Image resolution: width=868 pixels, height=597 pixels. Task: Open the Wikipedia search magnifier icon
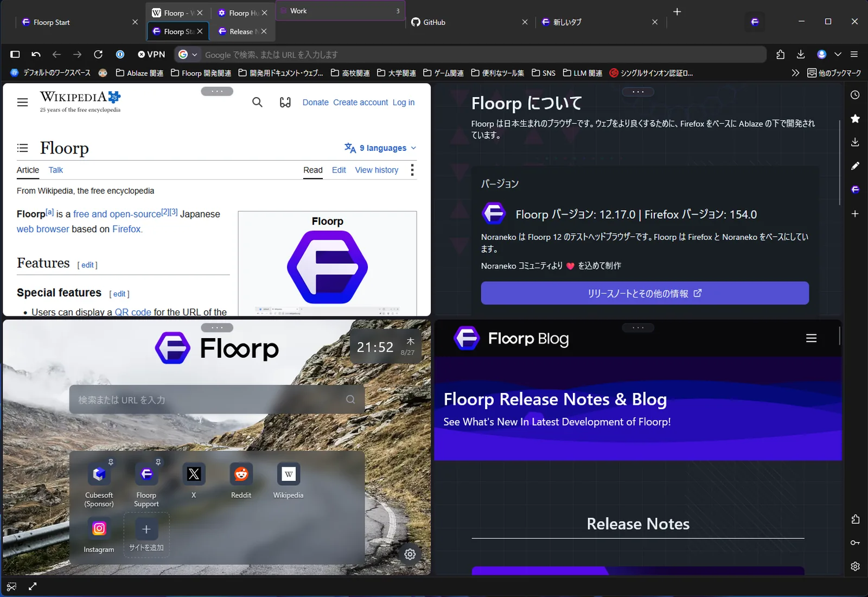tap(257, 102)
